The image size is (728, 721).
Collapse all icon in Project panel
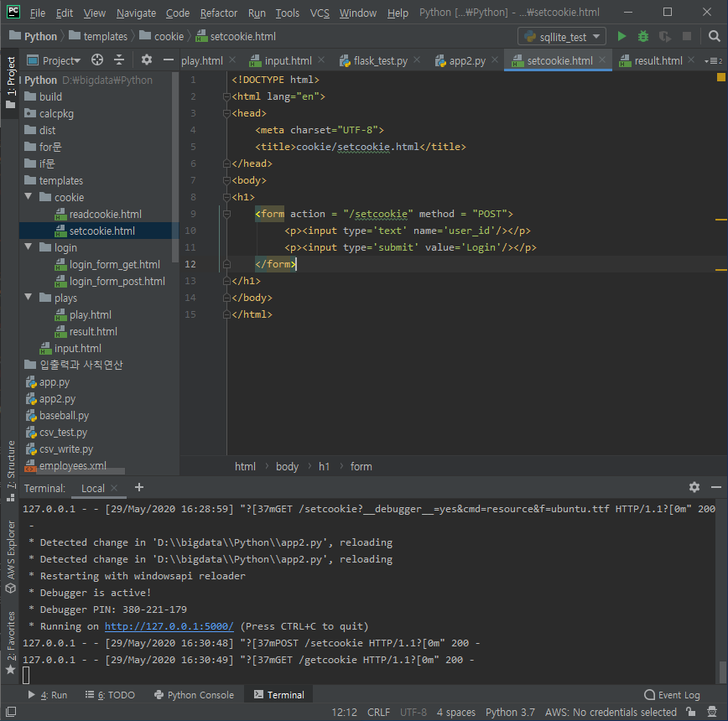(x=119, y=60)
